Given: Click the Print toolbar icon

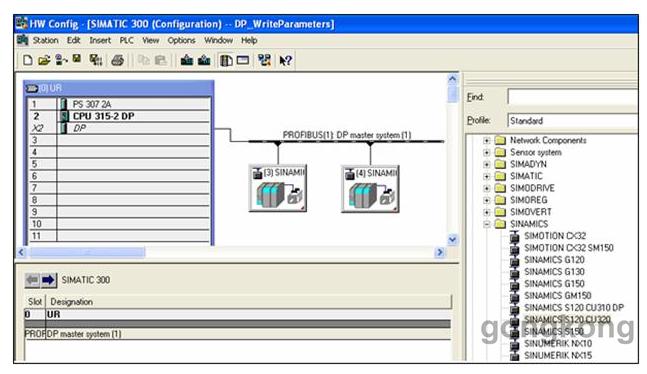Looking at the screenshot, I should (118, 61).
